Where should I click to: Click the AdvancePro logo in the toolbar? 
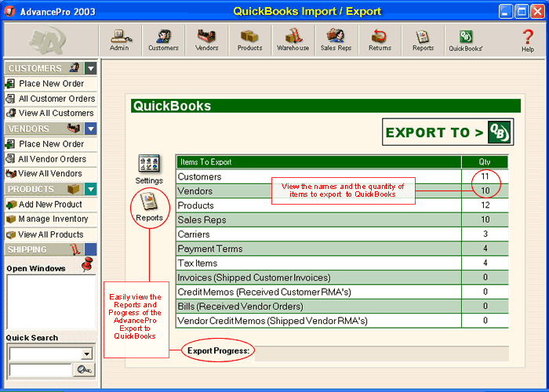tap(47, 40)
